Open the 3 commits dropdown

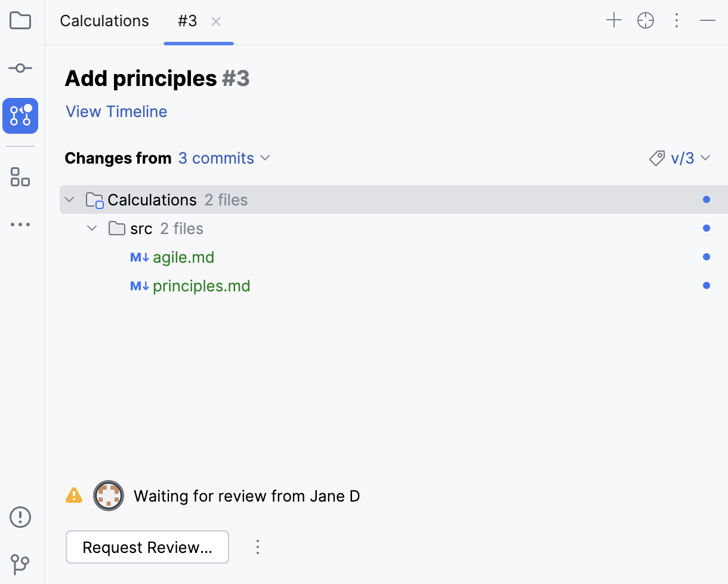point(224,158)
